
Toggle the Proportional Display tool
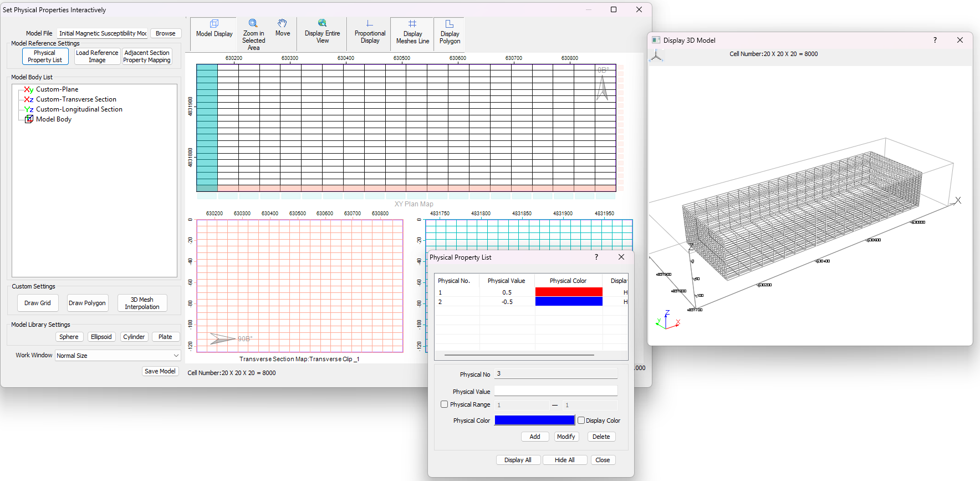370,31
